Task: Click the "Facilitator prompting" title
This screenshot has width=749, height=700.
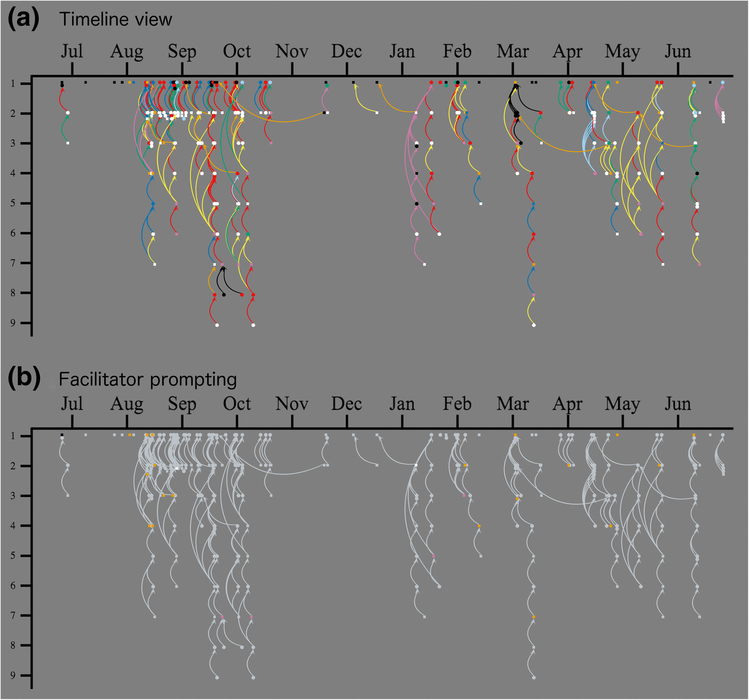Action: (148, 380)
